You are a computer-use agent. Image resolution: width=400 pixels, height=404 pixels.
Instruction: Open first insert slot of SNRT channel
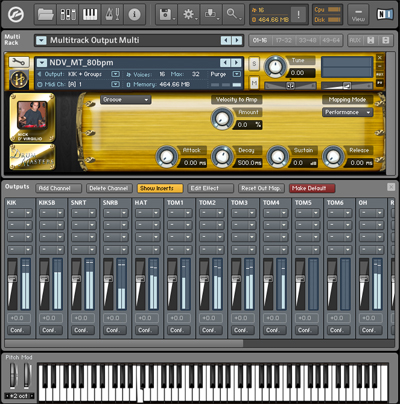click(x=84, y=213)
